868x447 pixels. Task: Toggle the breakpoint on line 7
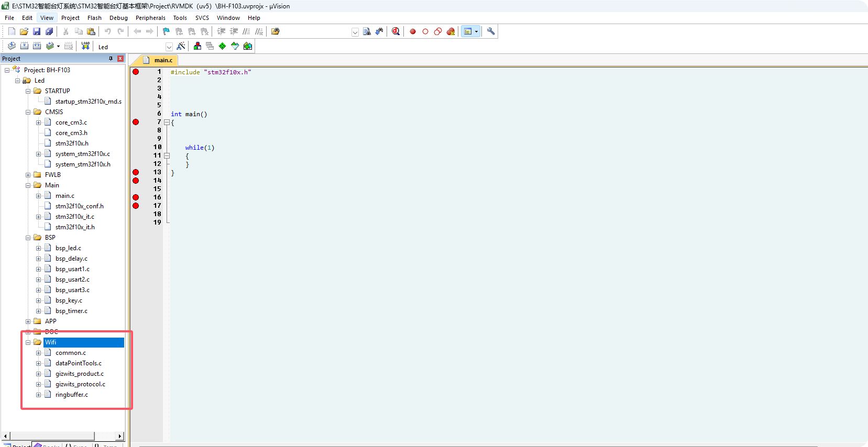pyautogui.click(x=136, y=122)
